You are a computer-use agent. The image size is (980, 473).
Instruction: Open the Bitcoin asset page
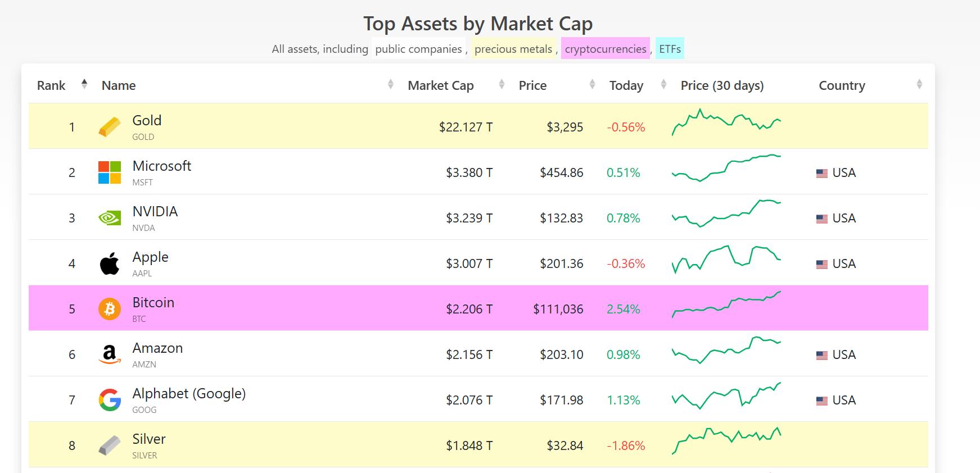tap(153, 302)
